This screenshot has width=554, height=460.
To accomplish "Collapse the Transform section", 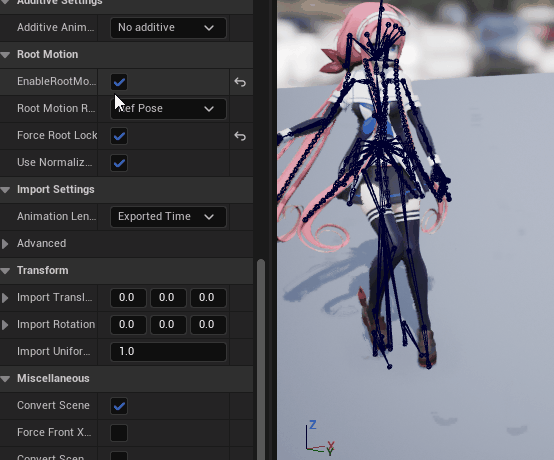I will [x=5, y=271].
